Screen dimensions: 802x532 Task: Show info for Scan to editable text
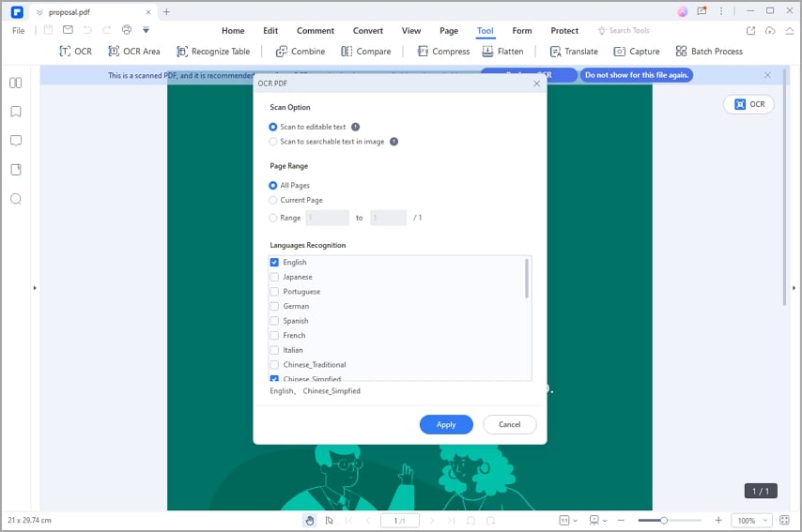tap(356, 127)
